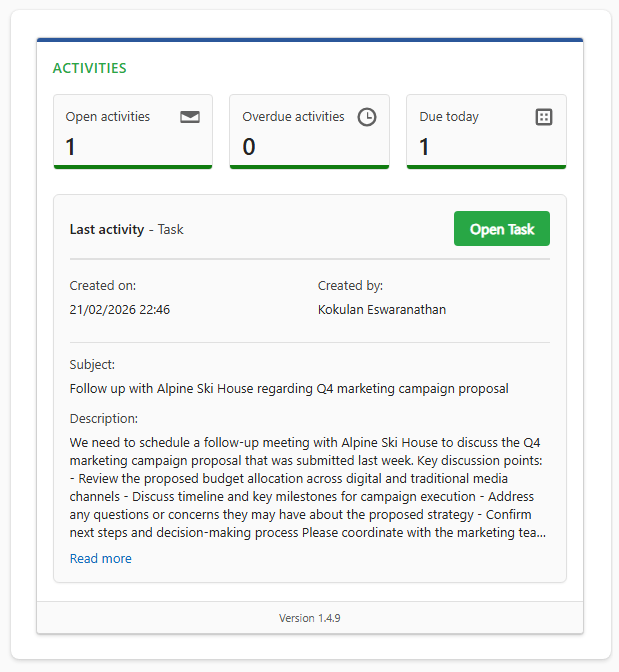Viewport: 619px width, 672px height.
Task: Click the creator name Kokulan Eswaranathan
Action: [x=382, y=309]
